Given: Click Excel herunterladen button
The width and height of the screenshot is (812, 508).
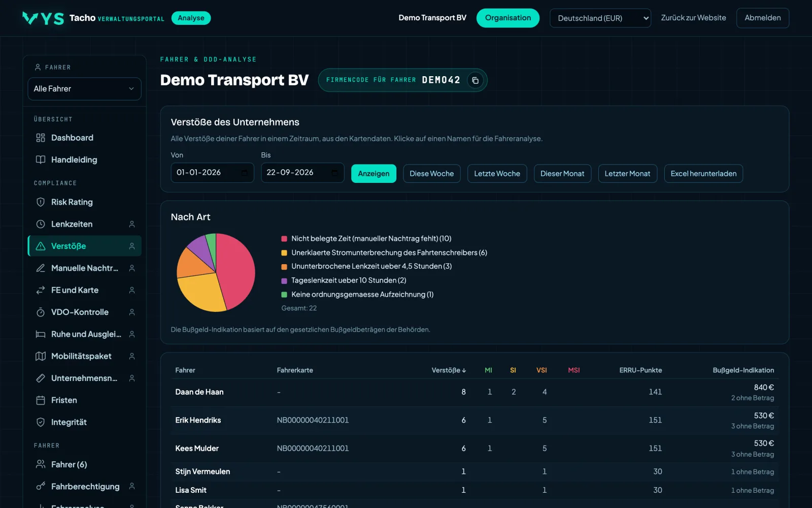Looking at the screenshot, I should click(x=703, y=174).
